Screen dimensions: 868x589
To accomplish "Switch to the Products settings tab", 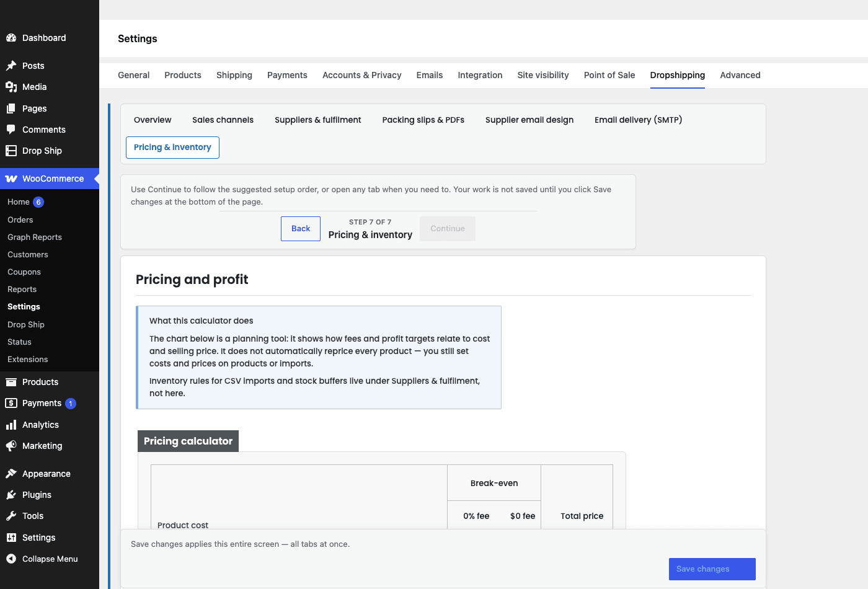I will [x=183, y=75].
